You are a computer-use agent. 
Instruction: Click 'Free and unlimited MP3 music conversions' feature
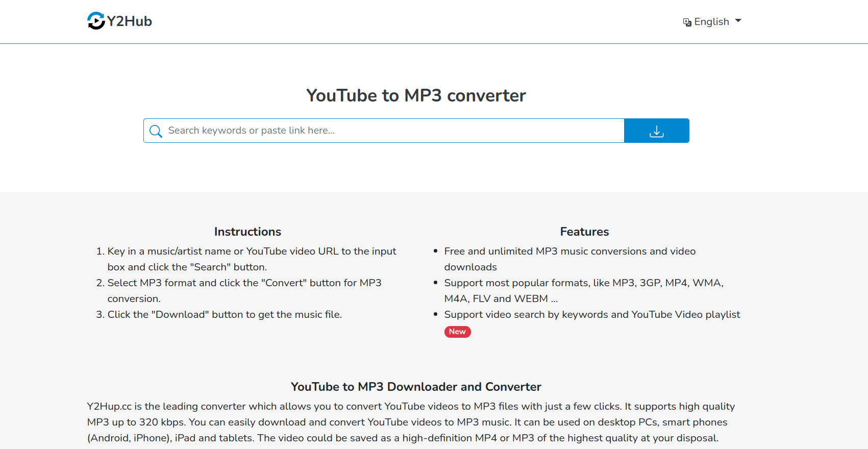(570, 259)
